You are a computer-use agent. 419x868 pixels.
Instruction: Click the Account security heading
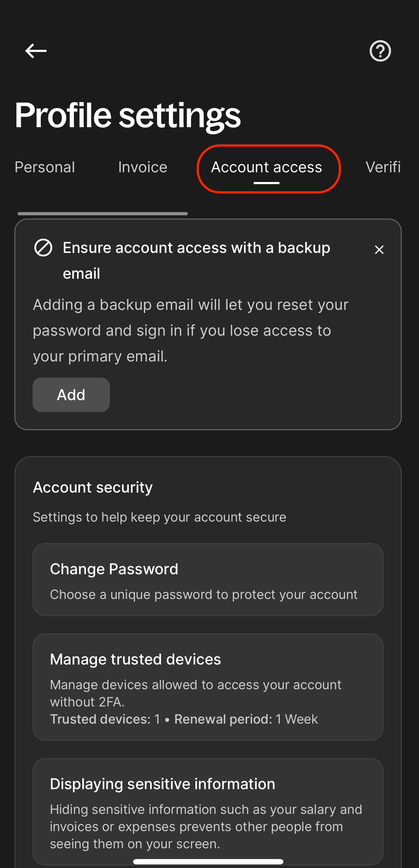coord(93,487)
